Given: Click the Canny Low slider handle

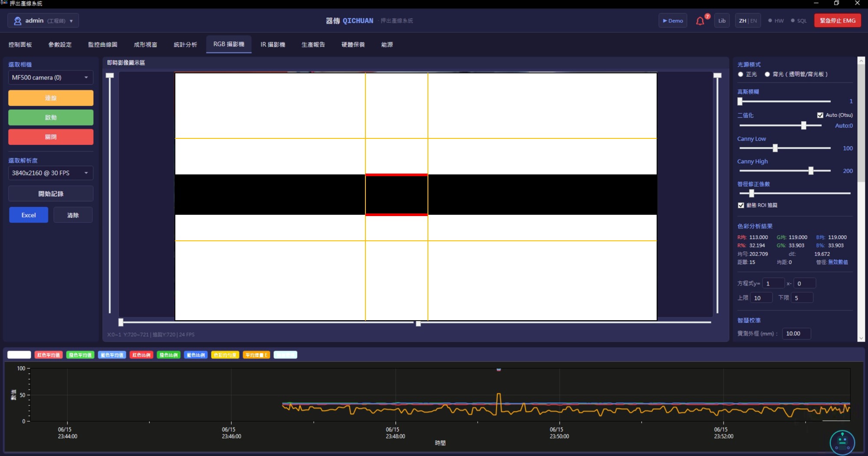Looking at the screenshot, I should click(775, 148).
